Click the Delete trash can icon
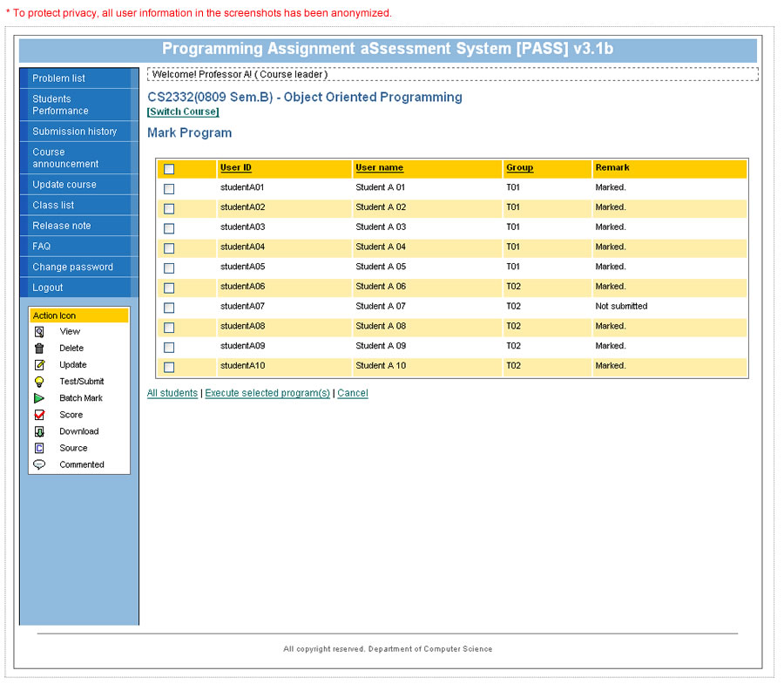Viewport: 784px width, 684px height. [39, 349]
